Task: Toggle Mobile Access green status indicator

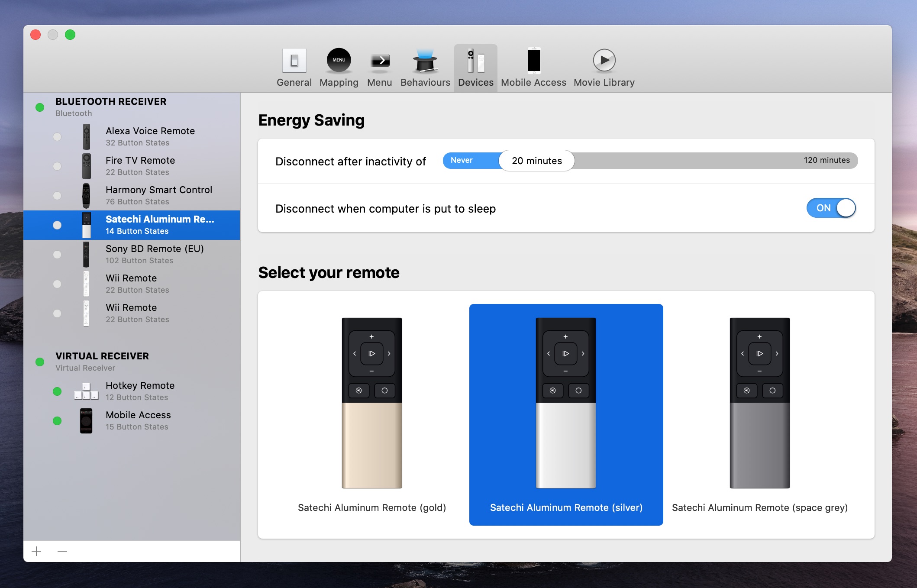Action: click(57, 421)
